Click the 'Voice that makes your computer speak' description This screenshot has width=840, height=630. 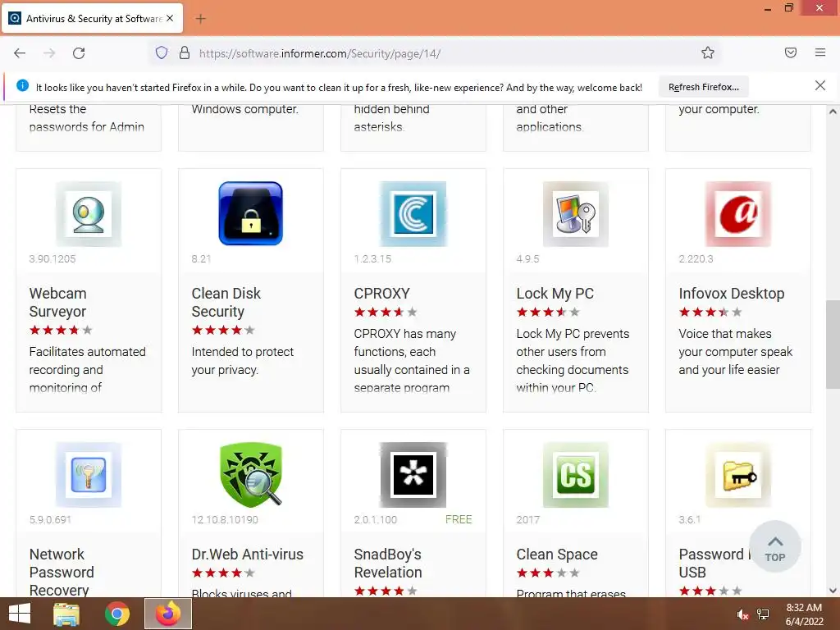735,351
